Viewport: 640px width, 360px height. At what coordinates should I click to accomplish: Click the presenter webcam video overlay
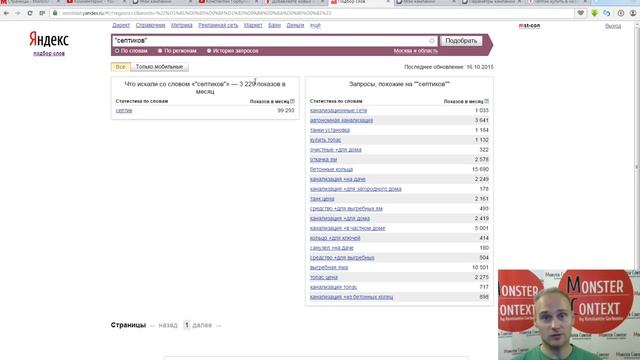569,315
